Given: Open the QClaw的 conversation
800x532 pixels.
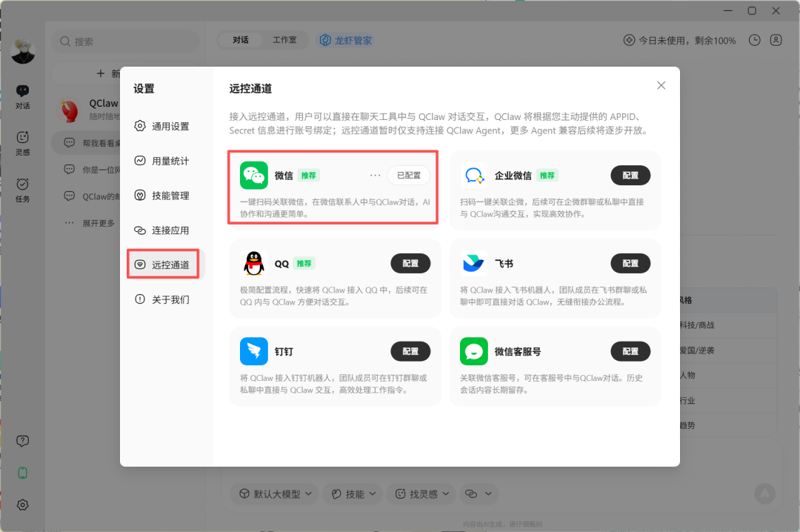Looking at the screenshot, I should pos(87,196).
